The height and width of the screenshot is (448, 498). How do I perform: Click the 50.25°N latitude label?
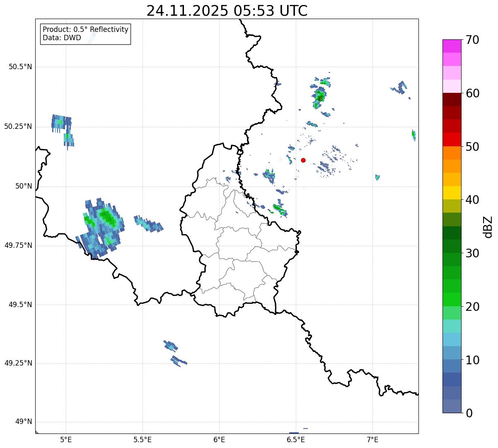18,126
